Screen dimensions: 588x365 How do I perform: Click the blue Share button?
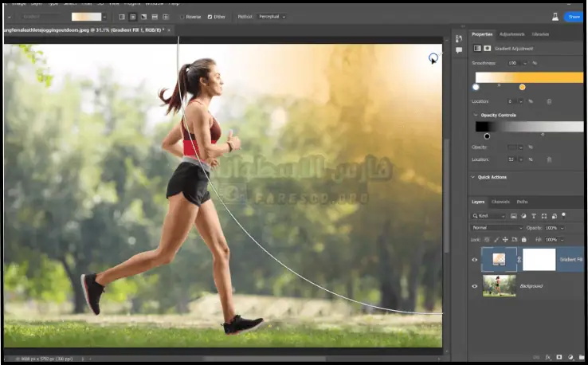click(x=572, y=16)
